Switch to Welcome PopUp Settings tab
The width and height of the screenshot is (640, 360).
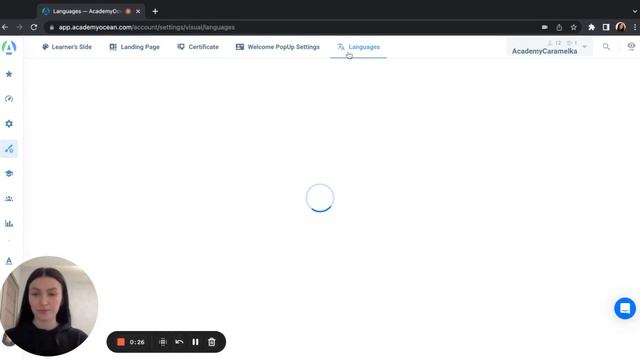pyautogui.click(x=278, y=47)
